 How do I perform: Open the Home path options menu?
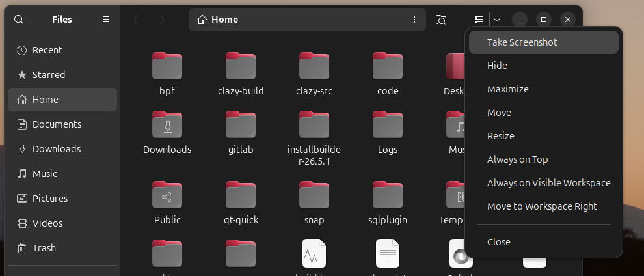point(414,20)
